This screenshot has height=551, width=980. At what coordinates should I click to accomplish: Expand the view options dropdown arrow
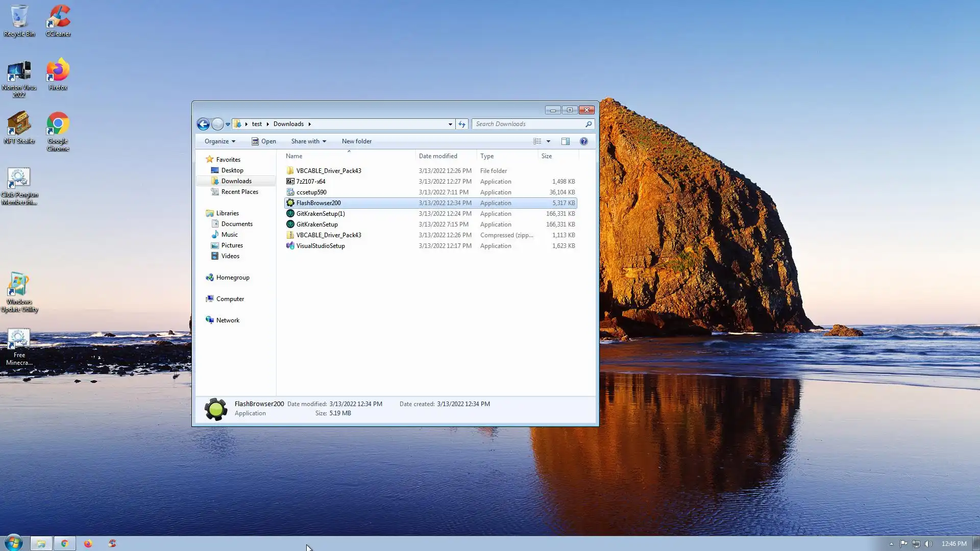point(549,141)
